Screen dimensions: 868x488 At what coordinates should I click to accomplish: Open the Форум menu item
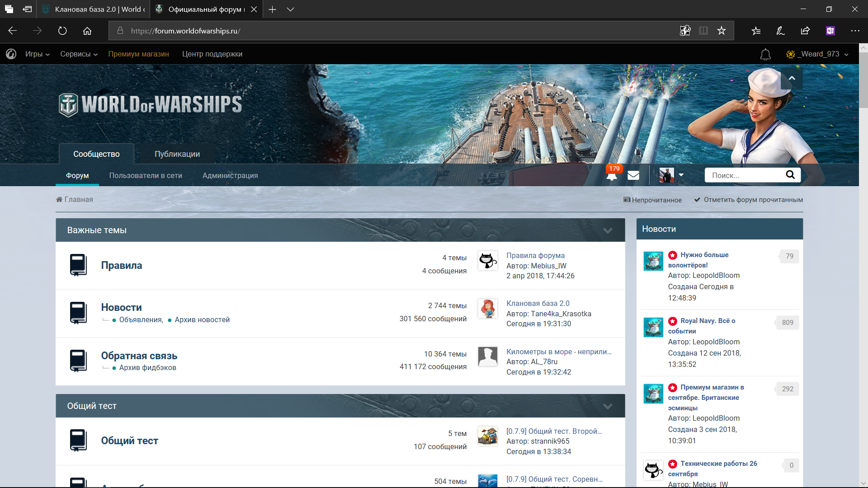(x=77, y=175)
